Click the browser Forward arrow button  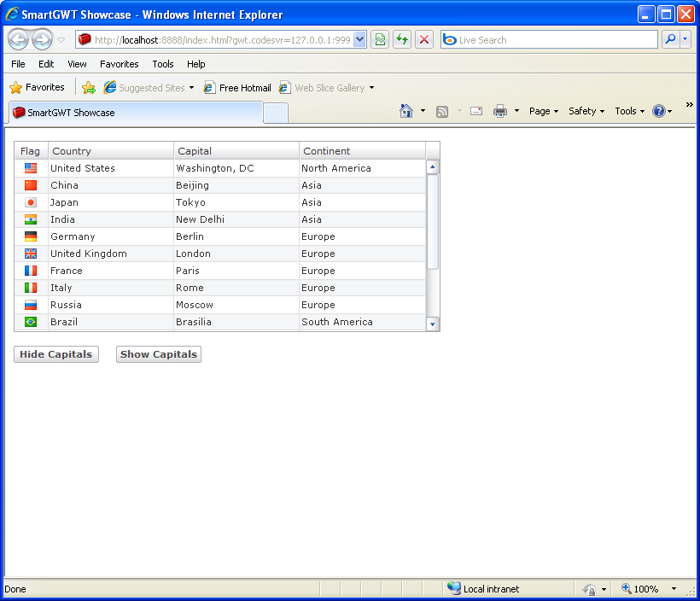click(x=43, y=40)
